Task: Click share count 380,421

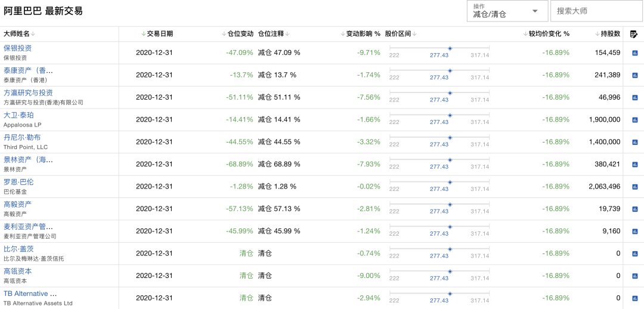Action: 608,165
